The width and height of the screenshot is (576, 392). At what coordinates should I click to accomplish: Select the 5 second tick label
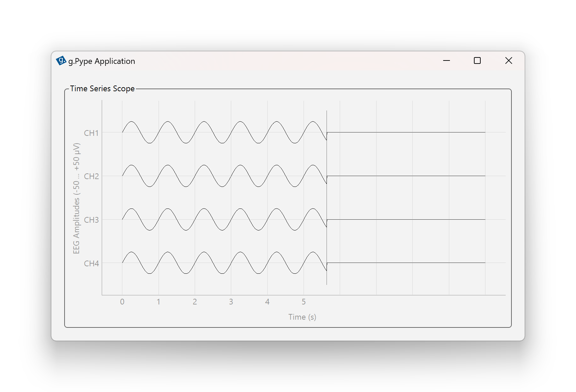(x=304, y=302)
